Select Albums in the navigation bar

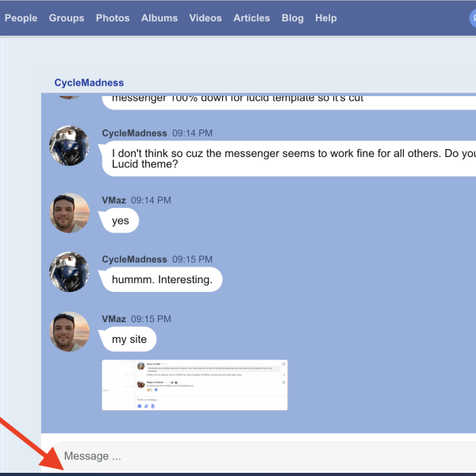(159, 17)
